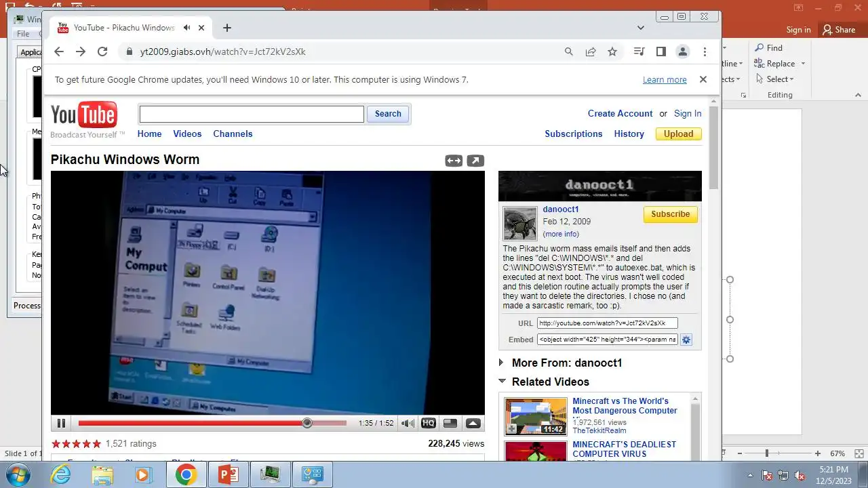
Task: Open Chrome three-dot menu
Action: point(705,52)
